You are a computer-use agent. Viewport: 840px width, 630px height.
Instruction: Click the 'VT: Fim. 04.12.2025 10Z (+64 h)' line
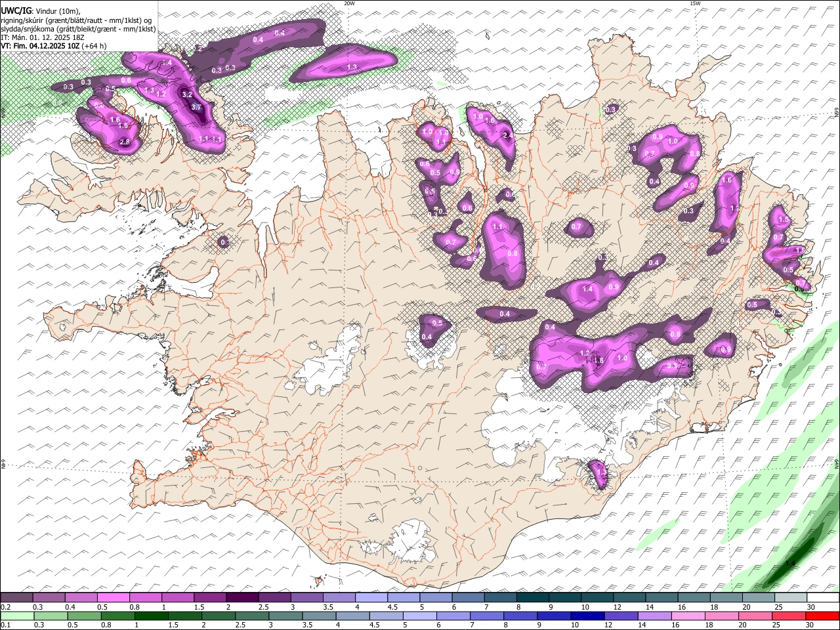(x=54, y=46)
